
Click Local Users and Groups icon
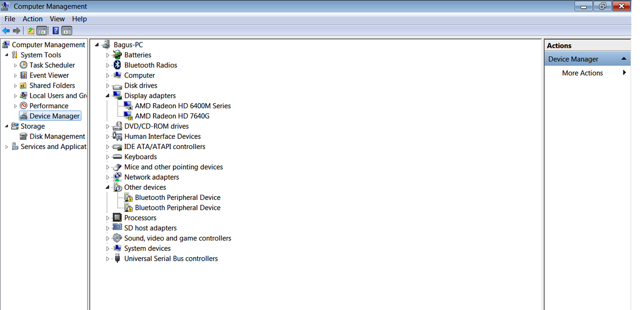(x=24, y=96)
